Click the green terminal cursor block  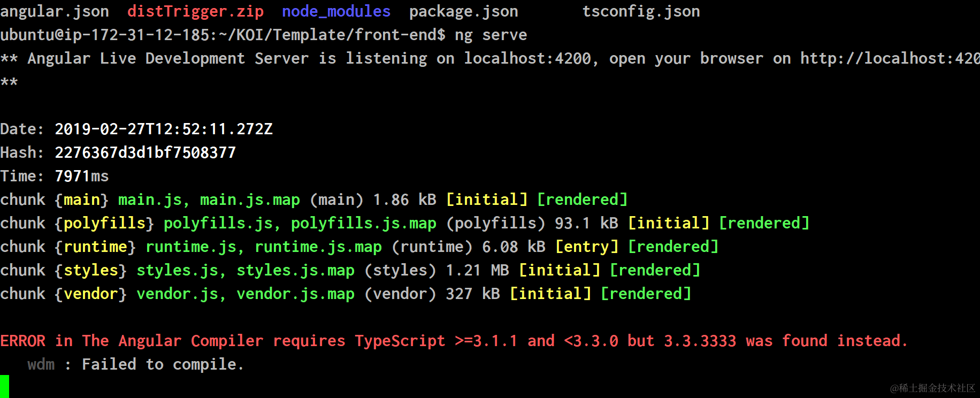[x=4, y=386]
